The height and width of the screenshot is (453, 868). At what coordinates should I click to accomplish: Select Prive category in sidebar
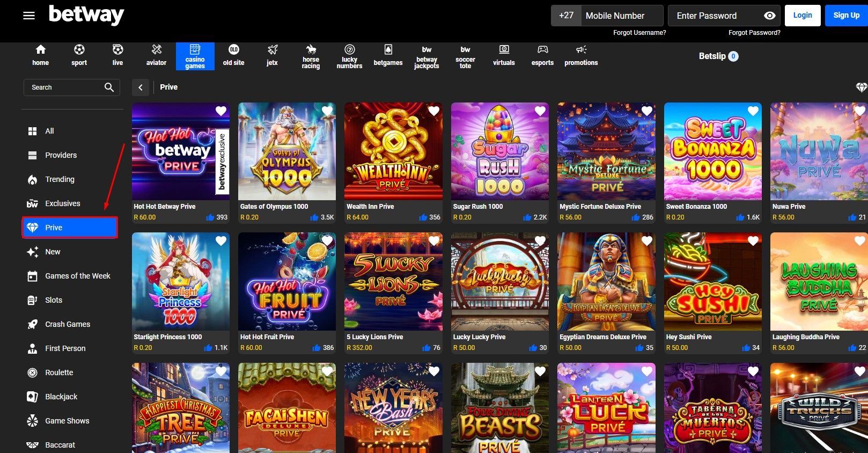tap(70, 228)
